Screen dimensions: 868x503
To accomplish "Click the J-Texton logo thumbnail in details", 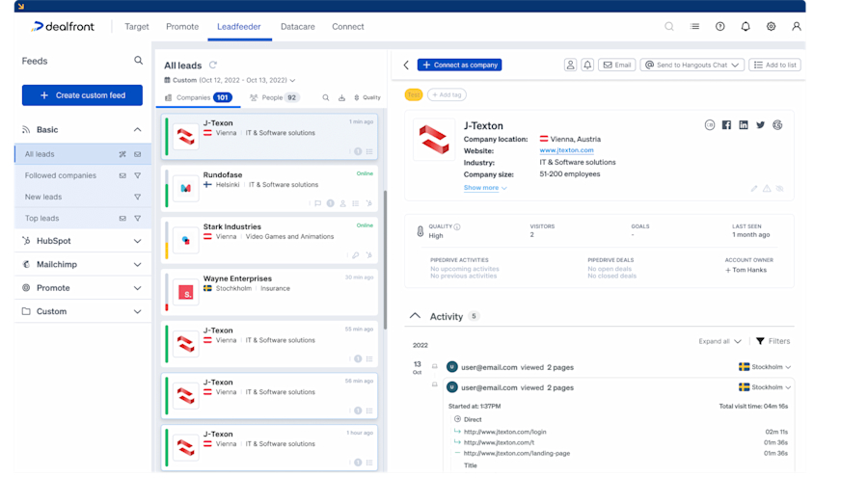I will click(x=434, y=140).
